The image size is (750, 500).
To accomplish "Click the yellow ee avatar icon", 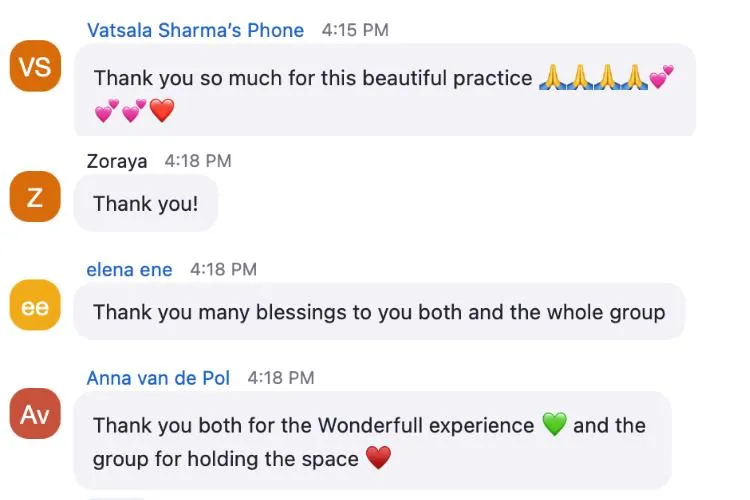I will point(35,307).
